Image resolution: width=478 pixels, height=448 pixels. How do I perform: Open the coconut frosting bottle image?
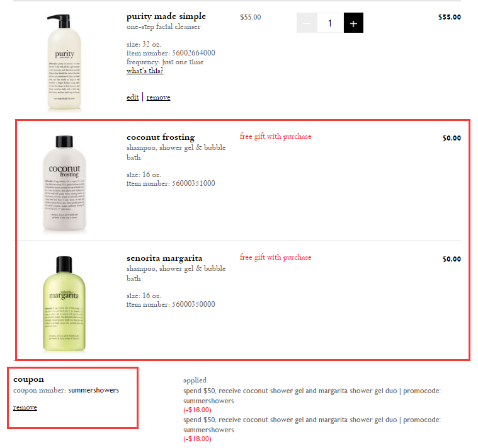pos(64,183)
